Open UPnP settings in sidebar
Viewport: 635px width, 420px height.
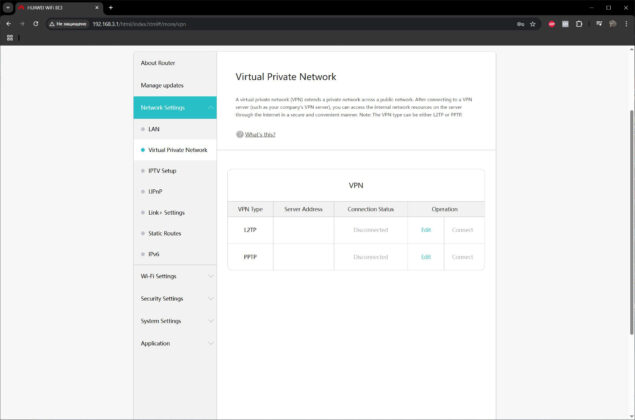click(x=175, y=191)
